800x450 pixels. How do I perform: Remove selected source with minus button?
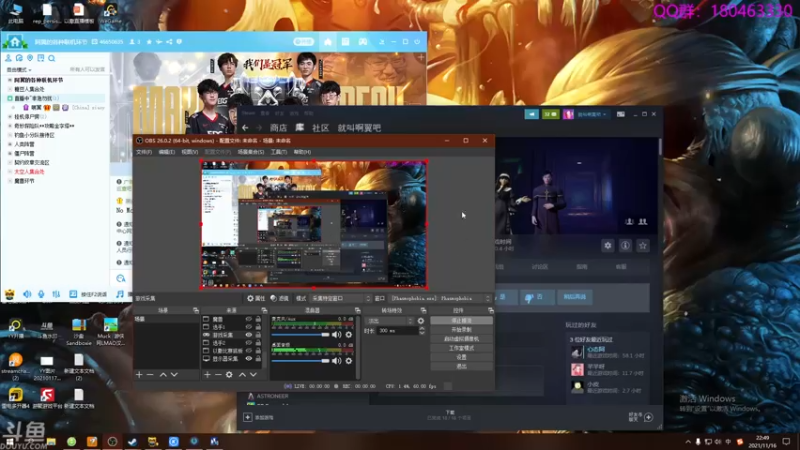pos(218,374)
